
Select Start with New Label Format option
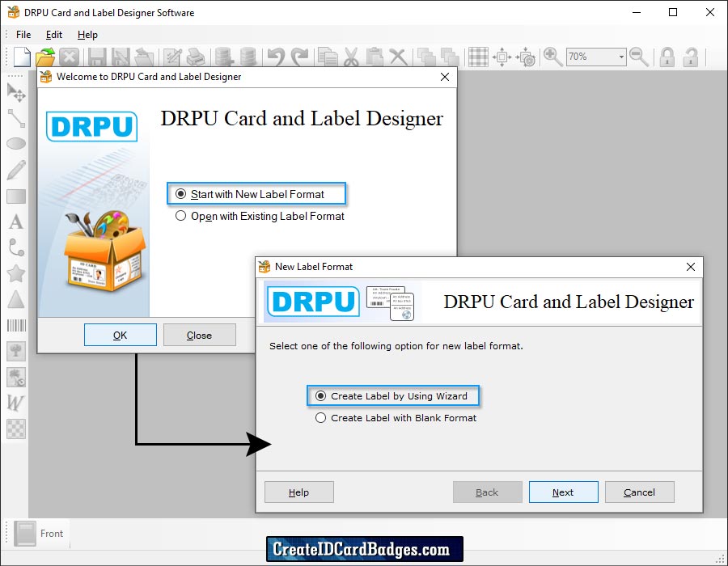tap(256, 194)
